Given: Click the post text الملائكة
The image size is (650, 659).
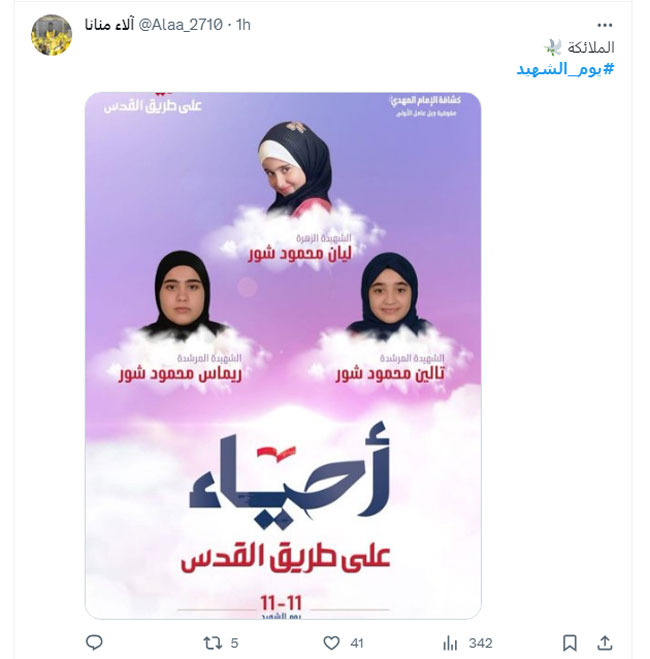Looking at the screenshot, I should click(x=591, y=47).
